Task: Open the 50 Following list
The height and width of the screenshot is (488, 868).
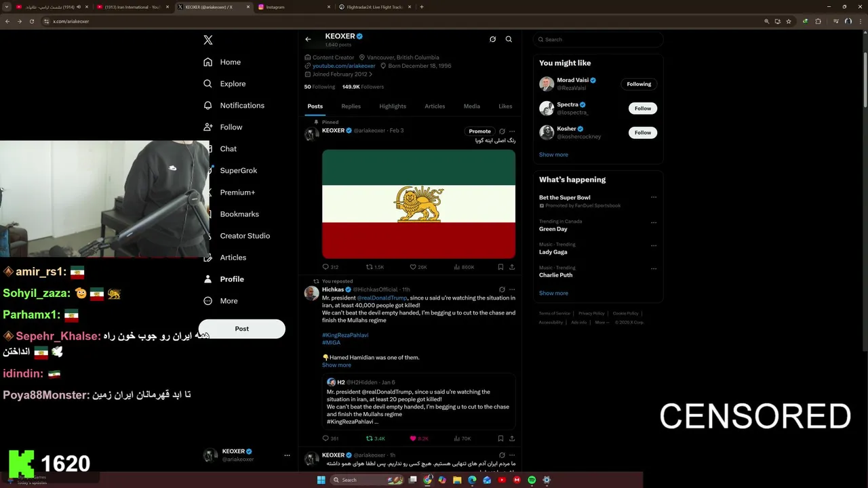Action: click(319, 87)
